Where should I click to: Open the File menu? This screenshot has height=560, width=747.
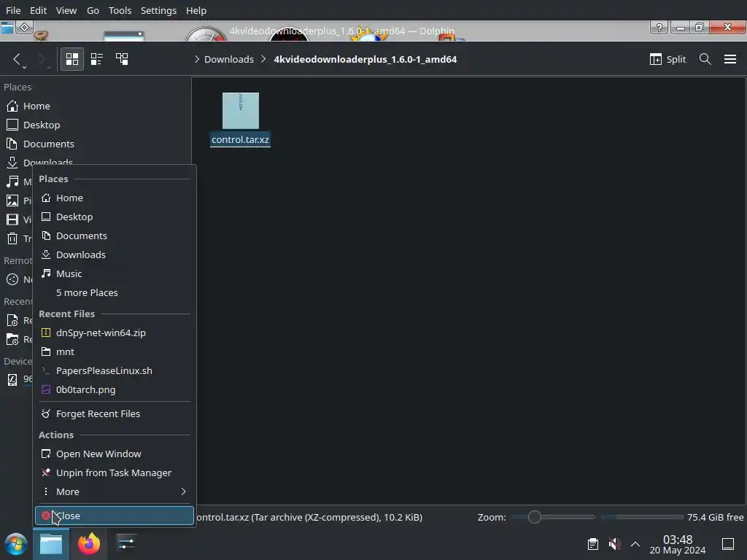[13, 10]
